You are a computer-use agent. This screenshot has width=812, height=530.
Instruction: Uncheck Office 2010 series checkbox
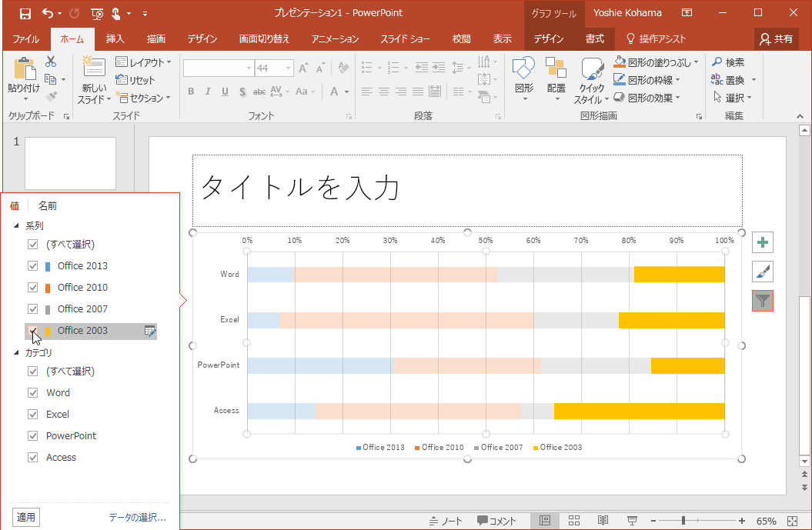pyautogui.click(x=32, y=287)
